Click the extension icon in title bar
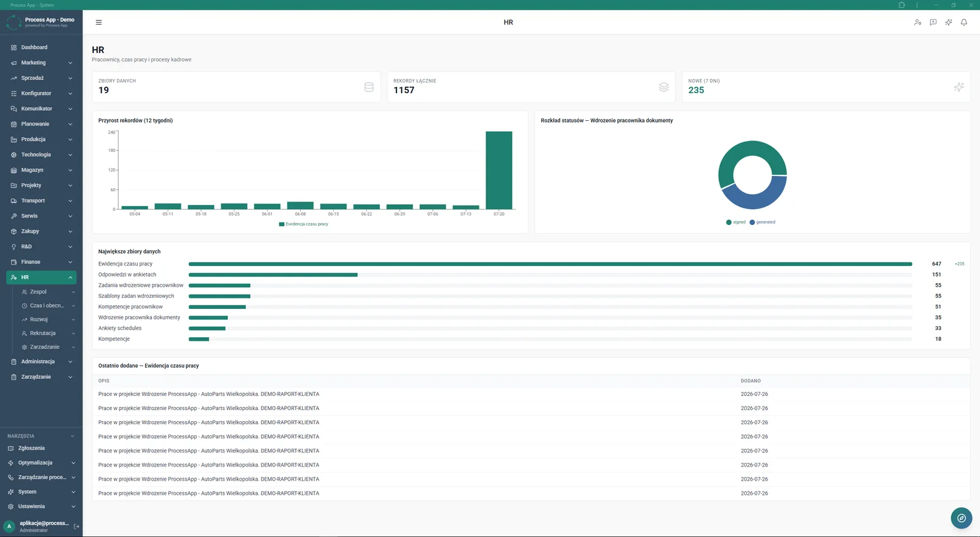 (x=902, y=5)
